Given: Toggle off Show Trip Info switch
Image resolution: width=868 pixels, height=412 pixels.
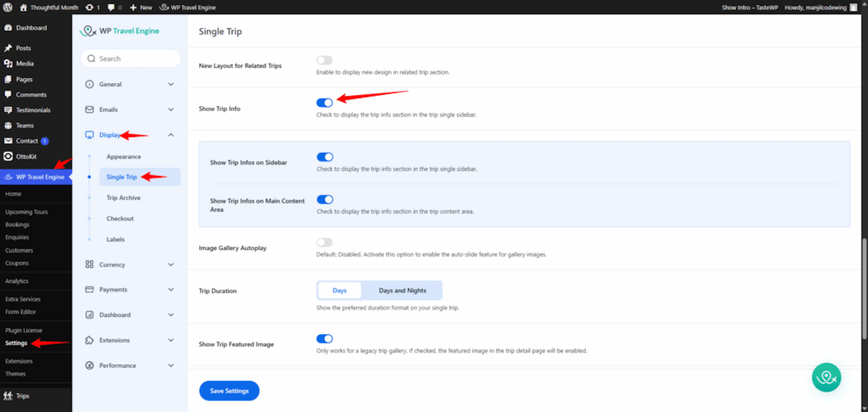Looking at the screenshot, I should coord(324,102).
